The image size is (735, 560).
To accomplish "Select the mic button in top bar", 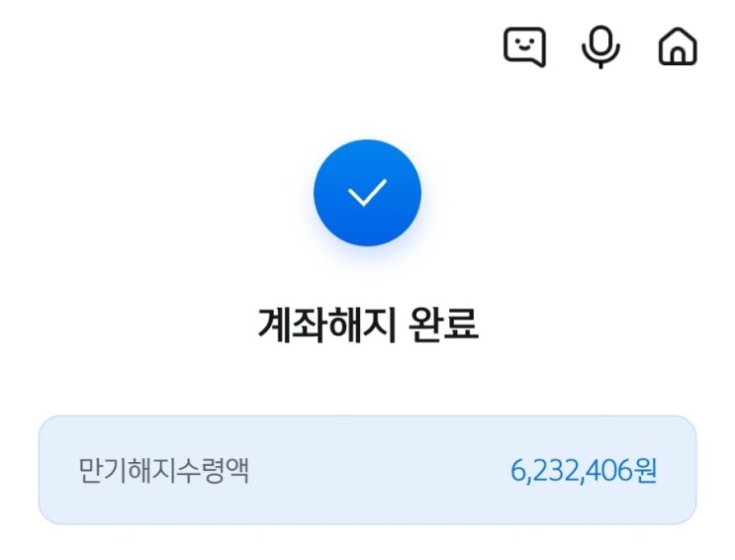I will tap(600, 47).
